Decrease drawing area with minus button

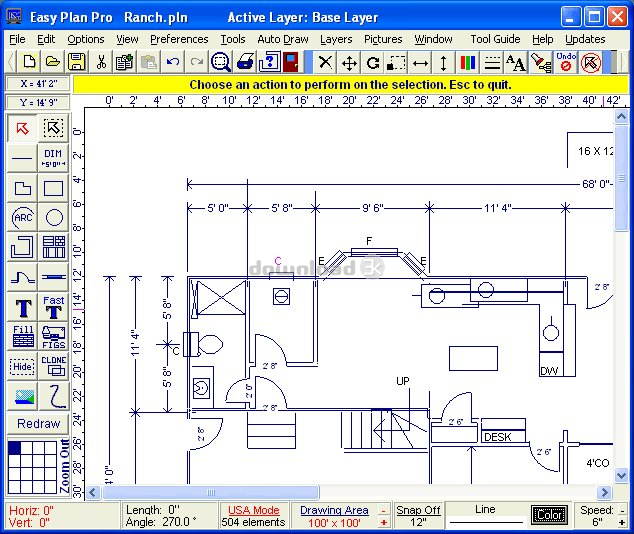click(x=384, y=510)
